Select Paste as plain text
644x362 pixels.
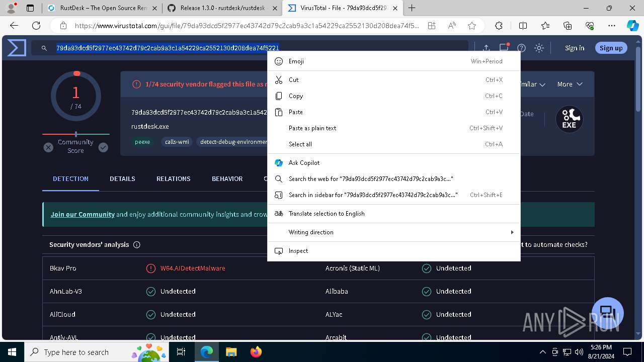(x=393, y=128)
